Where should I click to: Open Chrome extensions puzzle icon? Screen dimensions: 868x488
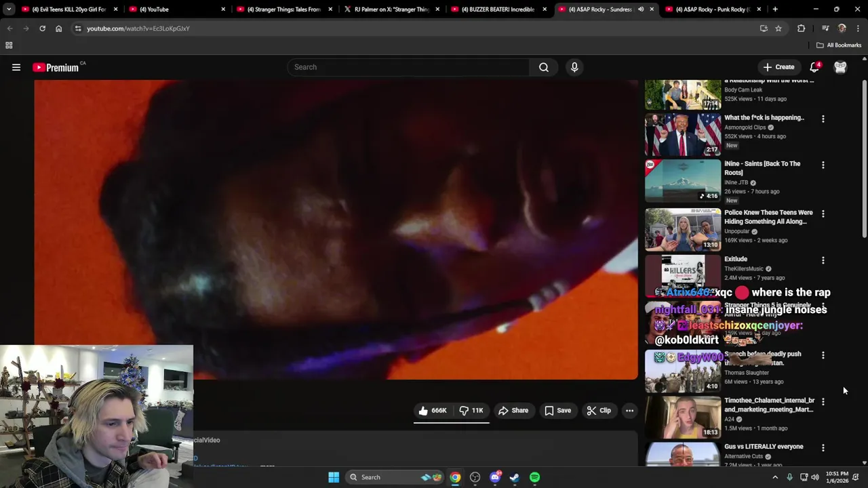pos(801,28)
